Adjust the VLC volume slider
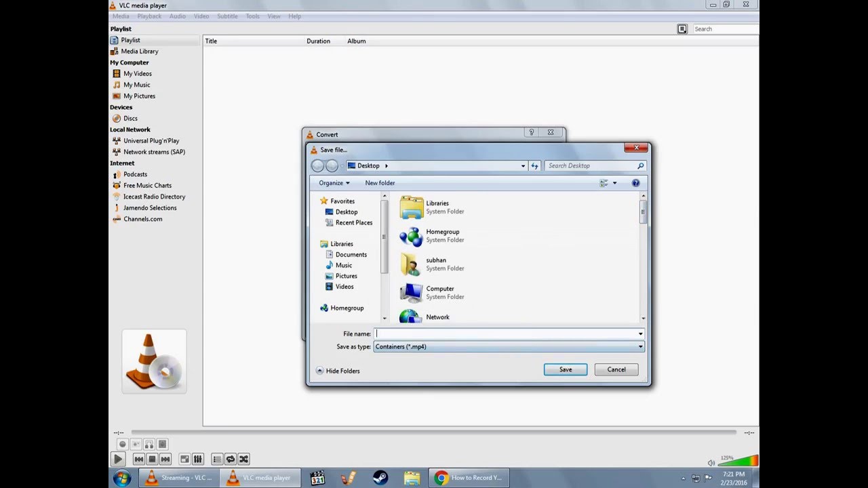Image resolution: width=868 pixels, height=488 pixels. [738, 461]
